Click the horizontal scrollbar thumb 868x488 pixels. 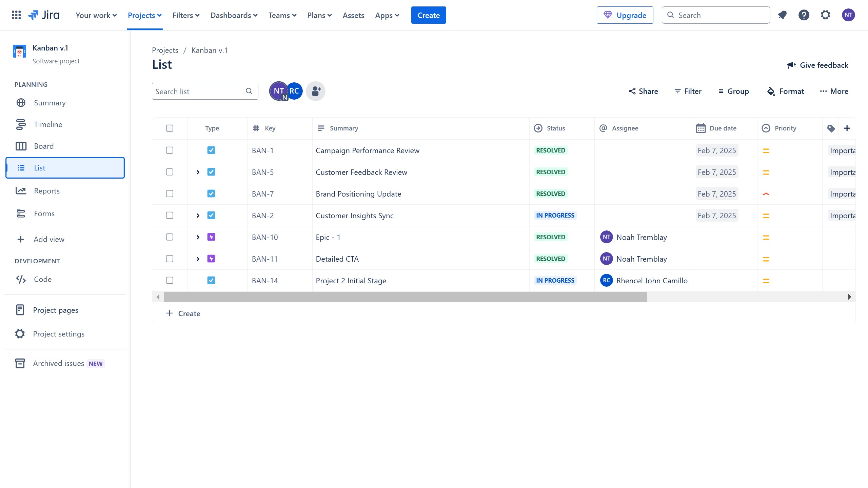pos(405,297)
